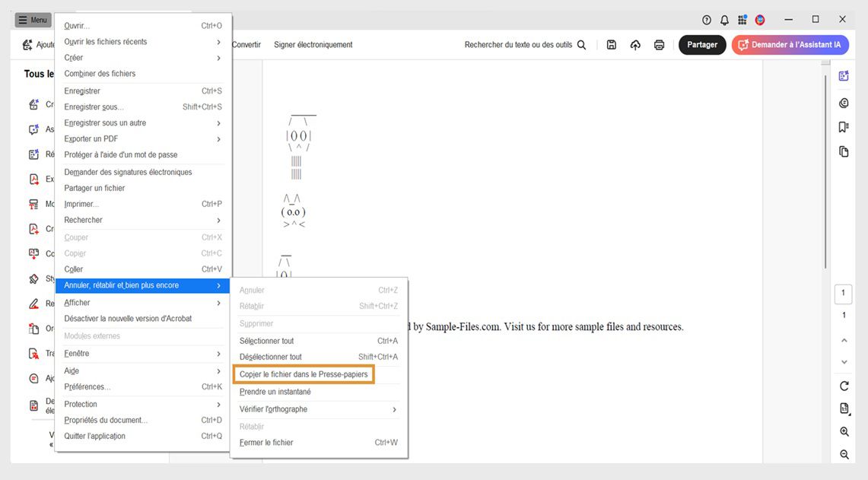
Task: Choose Prendre un instantané
Action: 319,392
